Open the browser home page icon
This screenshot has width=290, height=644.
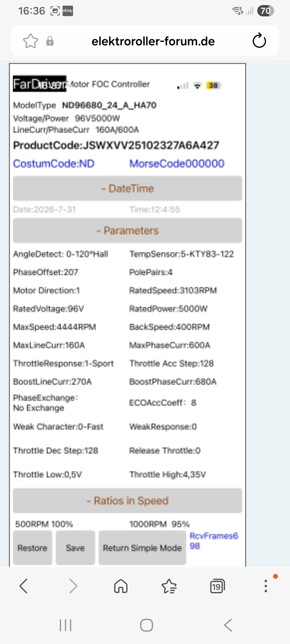(x=121, y=586)
